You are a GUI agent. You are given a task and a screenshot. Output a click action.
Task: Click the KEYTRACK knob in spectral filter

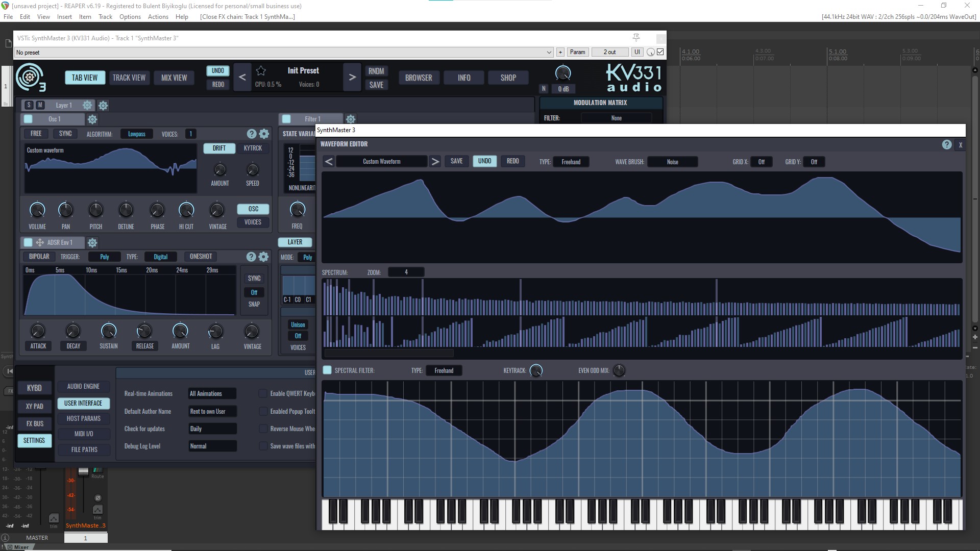pos(536,370)
